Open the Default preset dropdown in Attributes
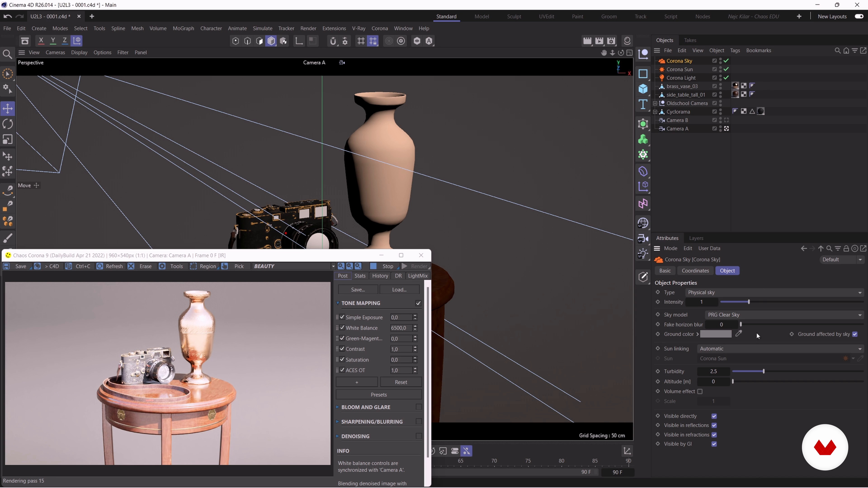The image size is (868, 488). 842,260
